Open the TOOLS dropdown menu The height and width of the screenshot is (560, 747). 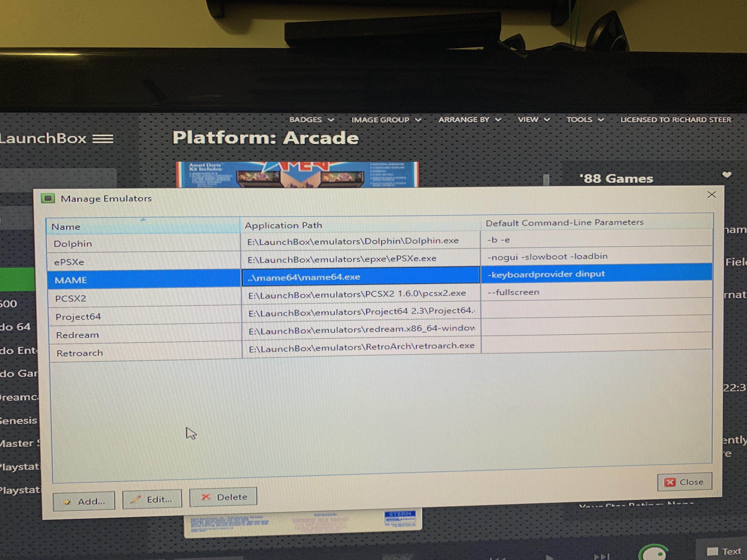(x=585, y=119)
